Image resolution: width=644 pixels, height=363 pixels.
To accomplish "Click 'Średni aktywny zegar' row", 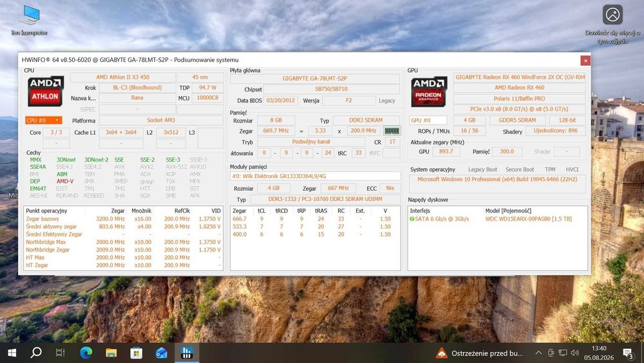I will pyautogui.click(x=123, y=226).
